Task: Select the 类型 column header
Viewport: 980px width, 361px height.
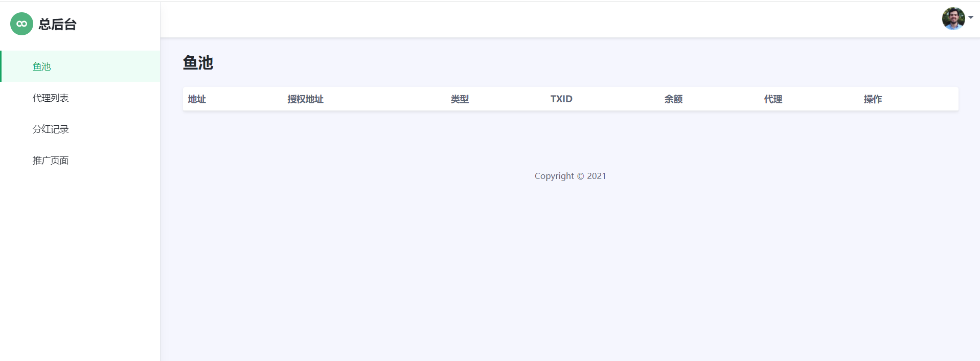Action: coord(460,99)
